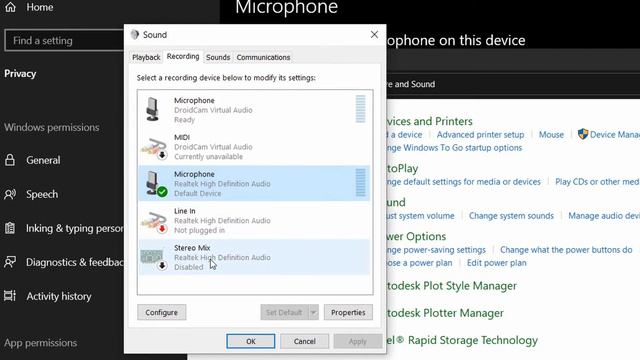Open Autodesk Plot Style Manager
The image size is (640, 360).
[452, 286]
